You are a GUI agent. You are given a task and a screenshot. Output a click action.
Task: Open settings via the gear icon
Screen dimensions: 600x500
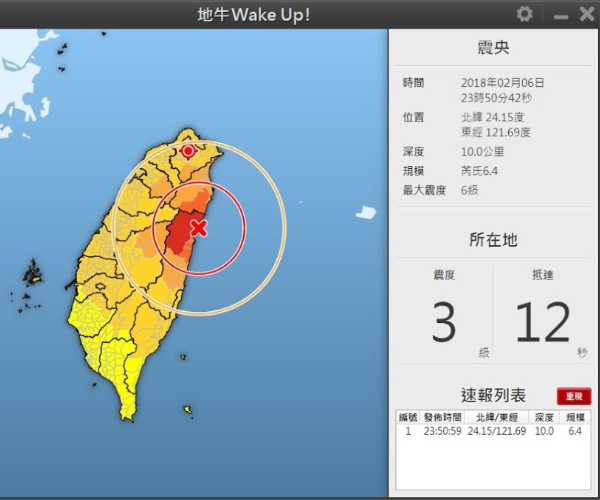[525, 14]
